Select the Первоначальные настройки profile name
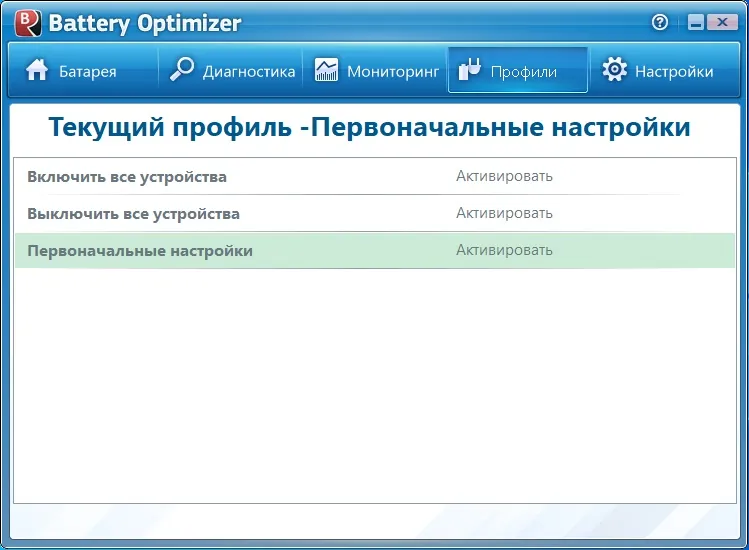749x550 pixels. [140, 251]
